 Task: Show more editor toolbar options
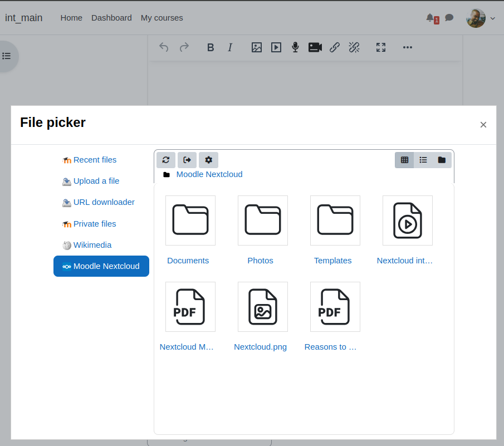tap(408, 47)
